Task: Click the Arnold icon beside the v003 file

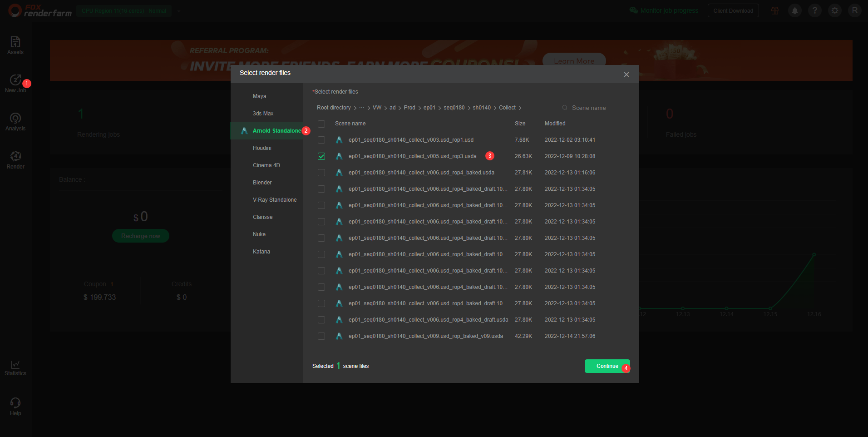Action: click(339, 140)
